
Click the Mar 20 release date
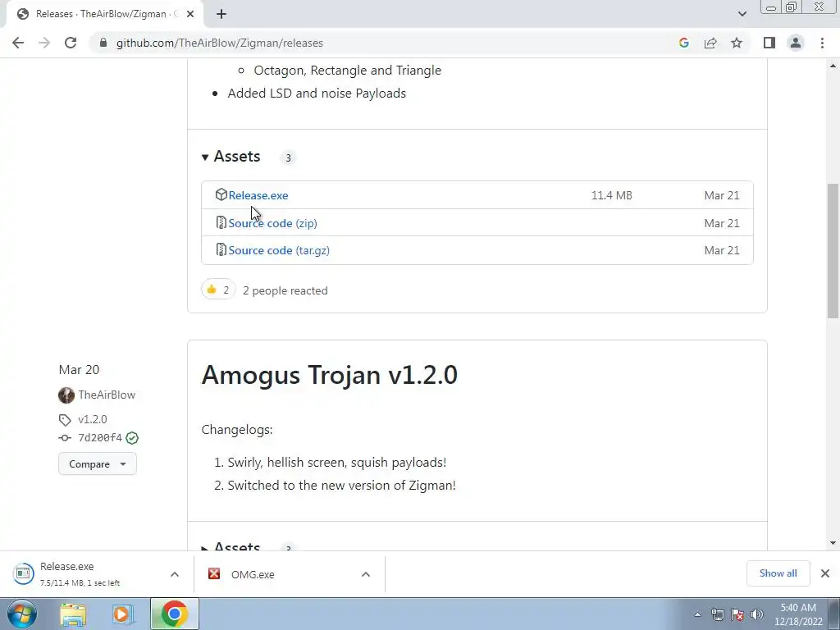pyautogui.click(x=79, y=370)
